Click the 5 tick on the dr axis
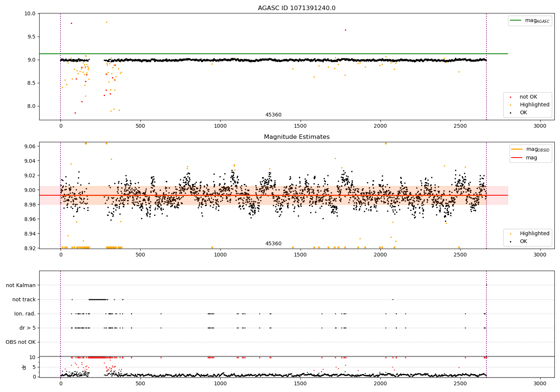Screen dimensions: 560x392 click(x=34, y=367)
